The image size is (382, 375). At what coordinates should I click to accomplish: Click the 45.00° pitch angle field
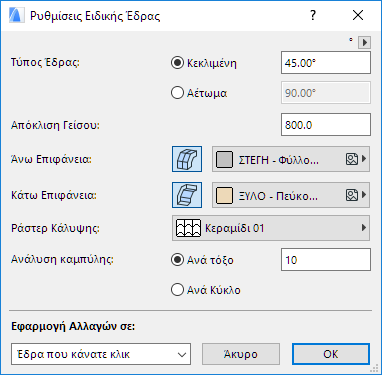[326, 63]
